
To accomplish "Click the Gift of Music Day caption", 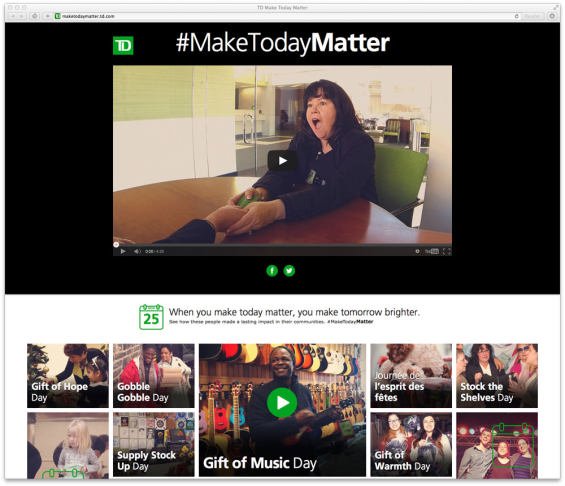I will click(260, 463).
